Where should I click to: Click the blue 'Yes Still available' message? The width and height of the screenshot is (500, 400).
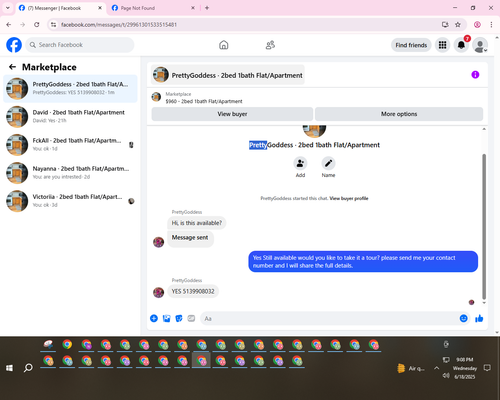tap(363, 262)
